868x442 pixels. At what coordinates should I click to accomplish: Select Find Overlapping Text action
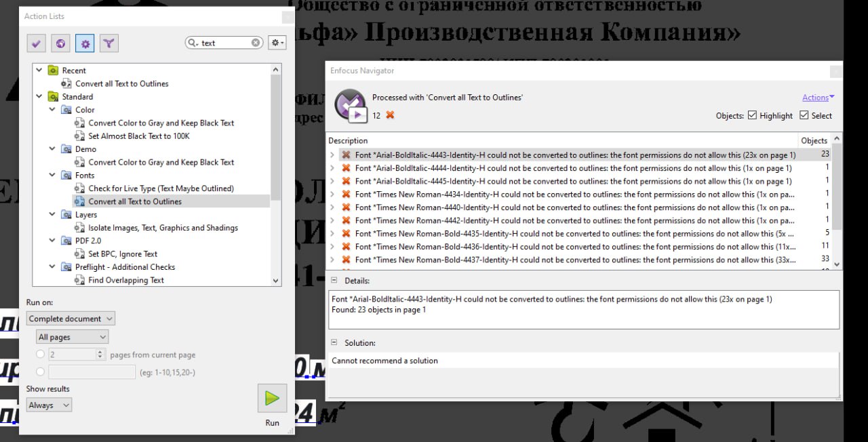pyautogui.click(x=126, y=280)
